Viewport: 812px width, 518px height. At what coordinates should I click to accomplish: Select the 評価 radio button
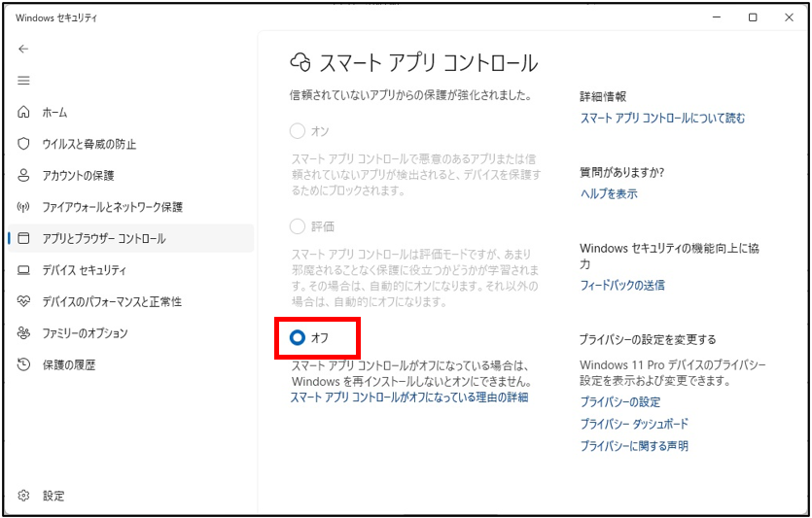pos(298,226)
